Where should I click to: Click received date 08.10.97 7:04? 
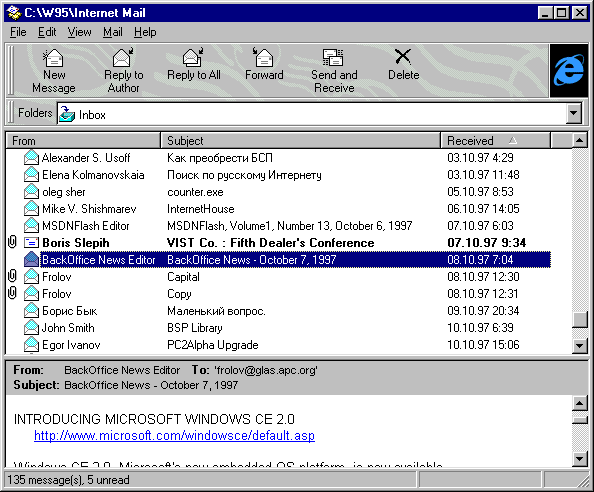[x=480, y=260]
